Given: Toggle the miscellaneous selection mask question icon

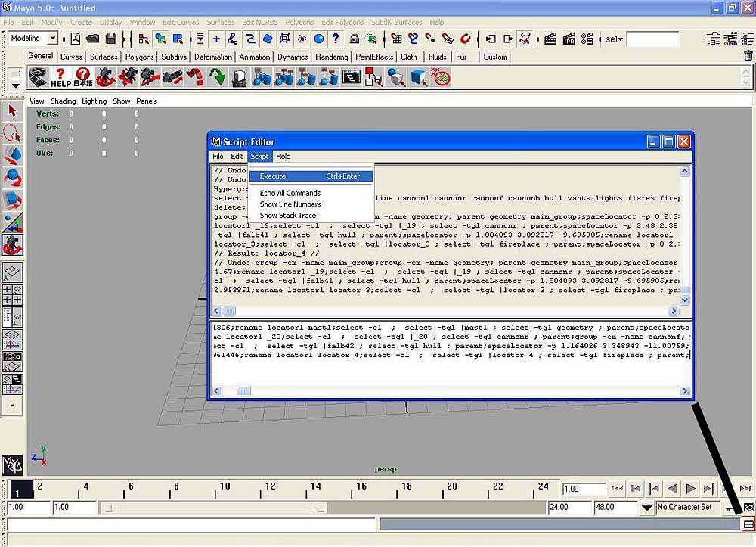Looking at the screenshot, I should coord(336,39).
